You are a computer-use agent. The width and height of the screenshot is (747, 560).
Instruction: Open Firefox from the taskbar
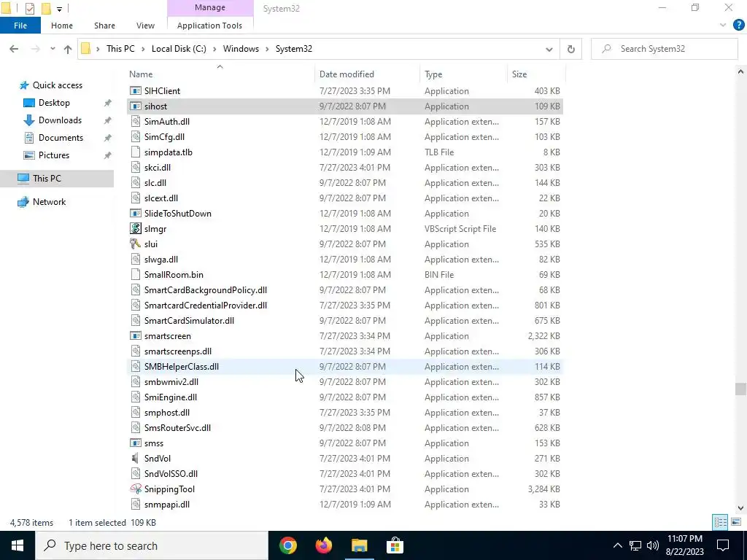(324, 545)
